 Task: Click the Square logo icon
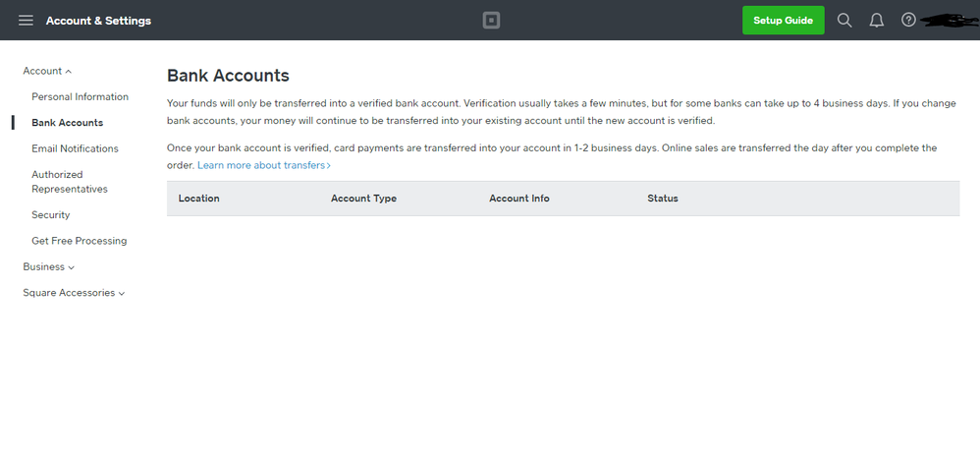click(x=491, y=21)
